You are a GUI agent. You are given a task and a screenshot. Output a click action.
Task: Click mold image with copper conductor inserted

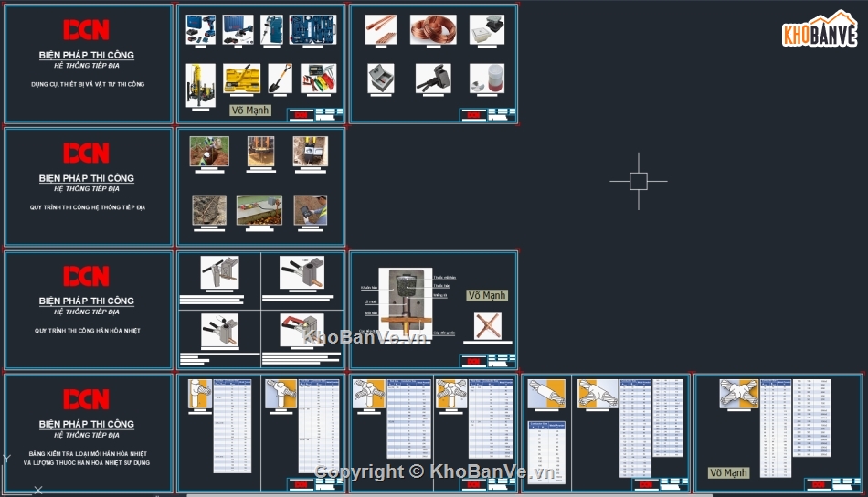point(302,272)
